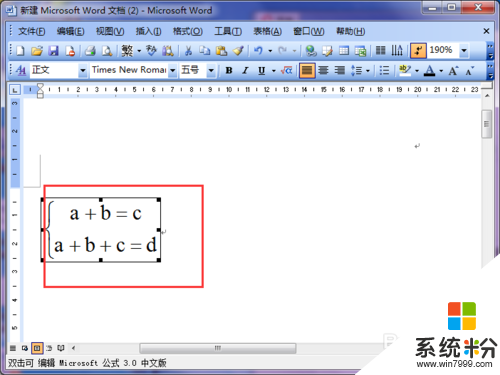Undo the last action

point(258,51)
